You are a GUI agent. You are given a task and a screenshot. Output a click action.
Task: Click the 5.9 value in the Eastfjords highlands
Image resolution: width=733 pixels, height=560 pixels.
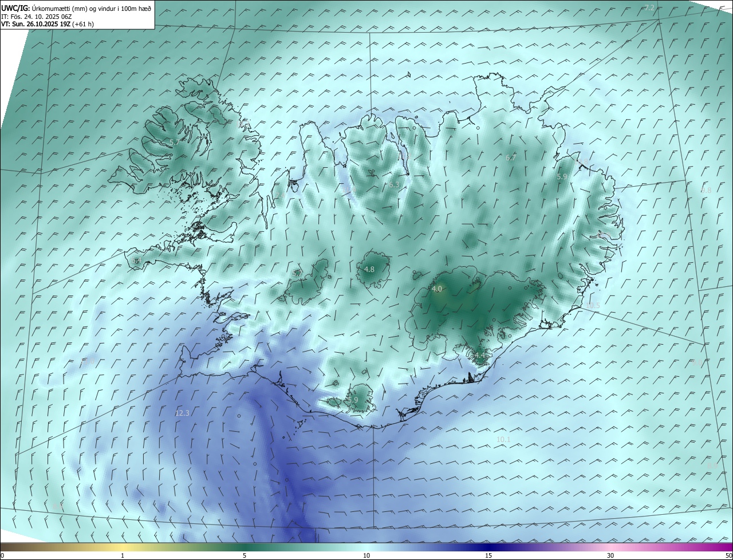pyautogui.click(x=562, y=177)
